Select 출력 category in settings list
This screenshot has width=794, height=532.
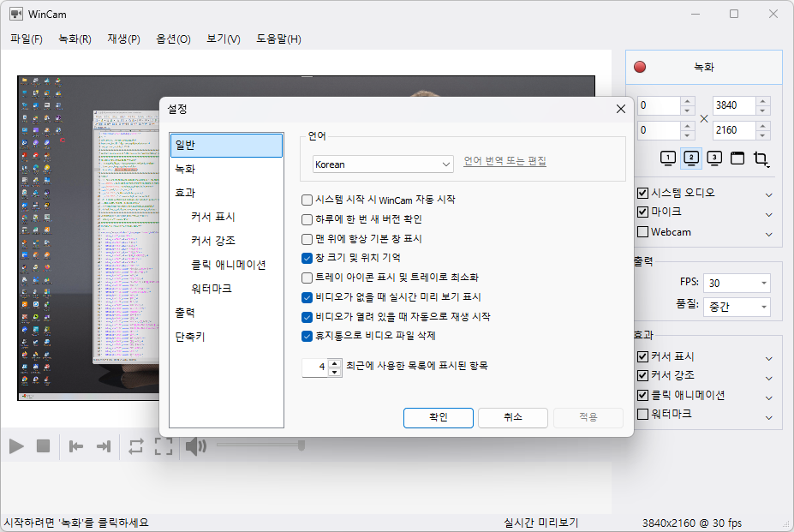click(x=226, y=314)
